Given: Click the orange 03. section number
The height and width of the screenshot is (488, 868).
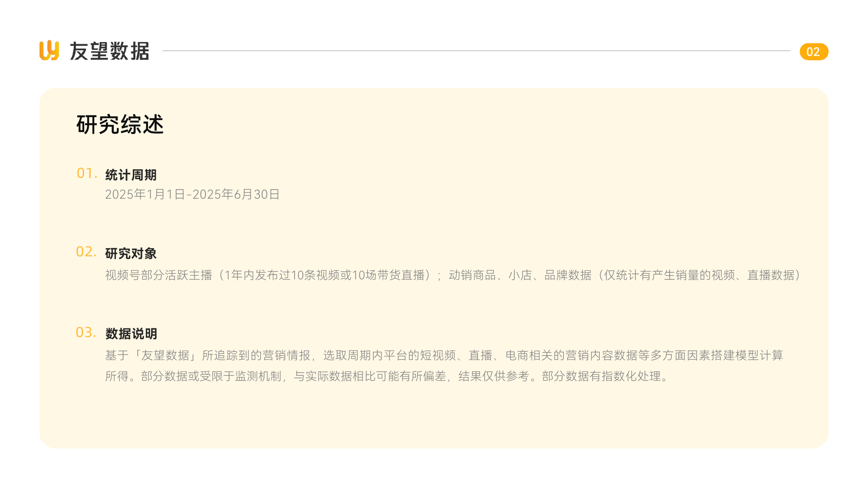Looking at the screenshot, I should (x=86, y=332).
